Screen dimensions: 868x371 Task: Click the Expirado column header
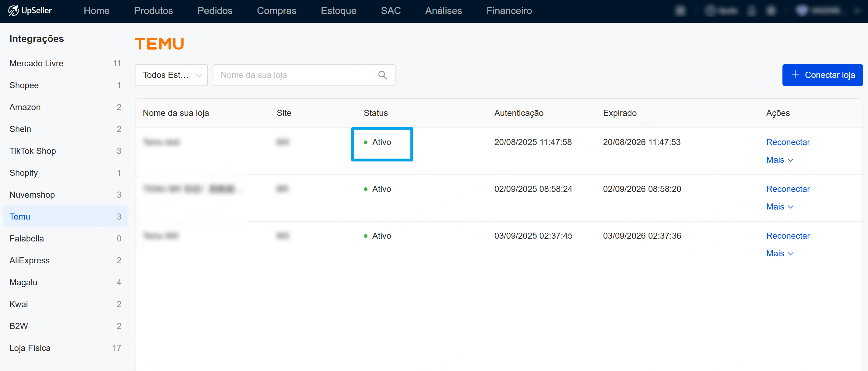click(619, 113)
